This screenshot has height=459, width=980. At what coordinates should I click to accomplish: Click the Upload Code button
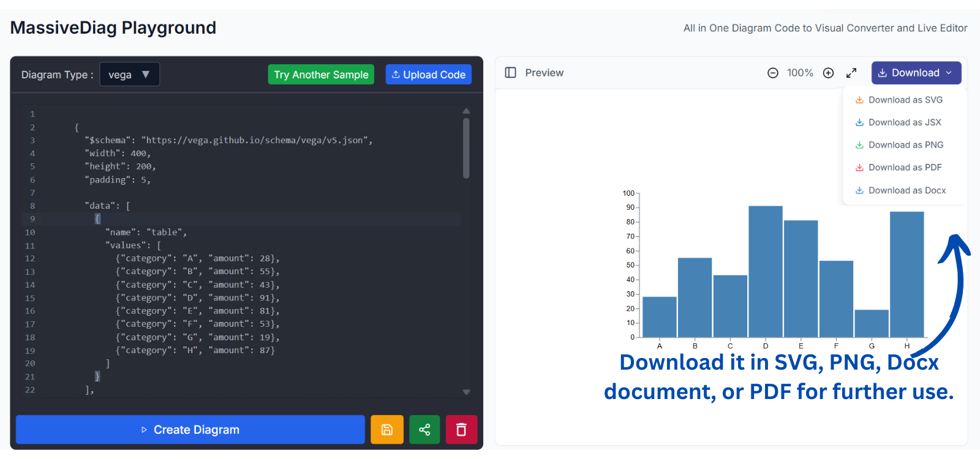tap(429, 75)
